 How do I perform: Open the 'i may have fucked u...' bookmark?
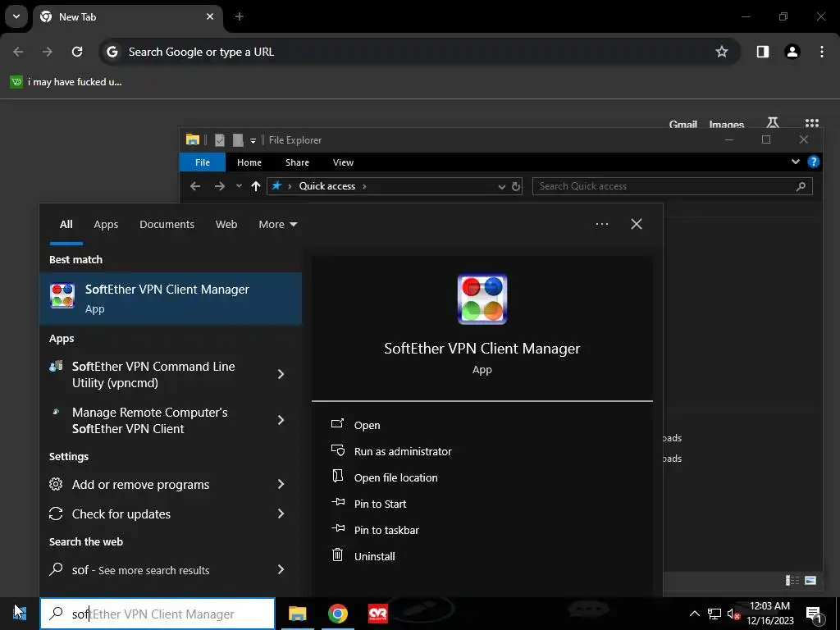tap(66, 82)
